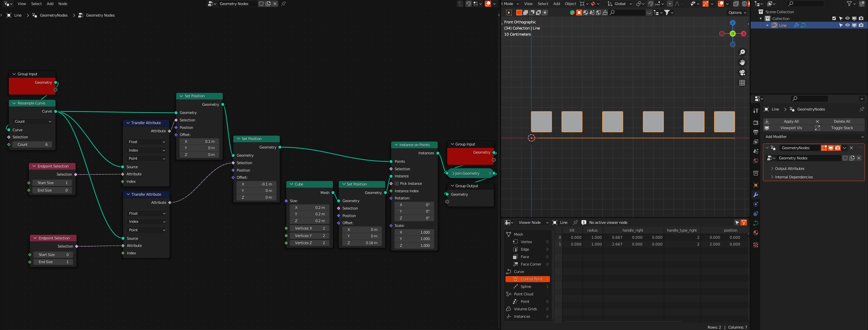Open the Material properties tab
This screenshot has width=868, height=330.
755,232
